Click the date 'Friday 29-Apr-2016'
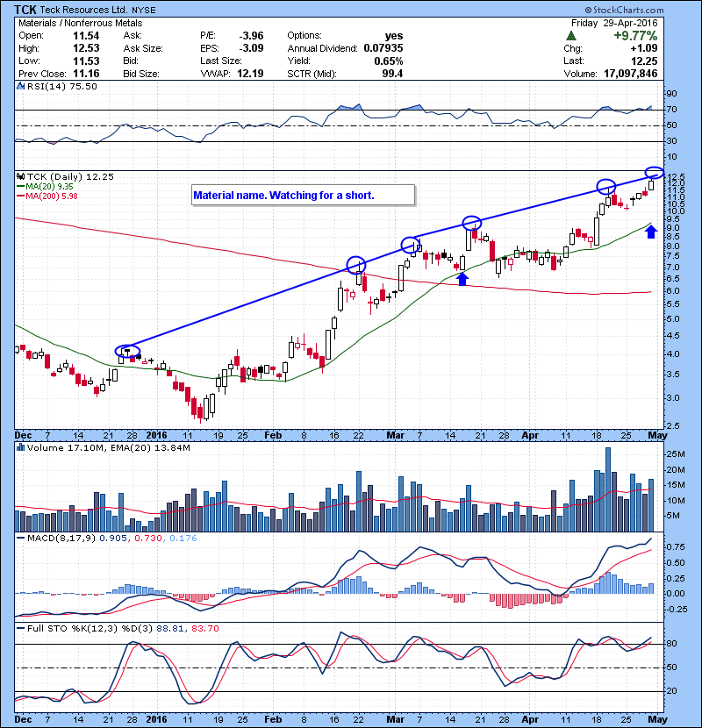This screenshot has width=702, height=728. (x=614, y=23)
